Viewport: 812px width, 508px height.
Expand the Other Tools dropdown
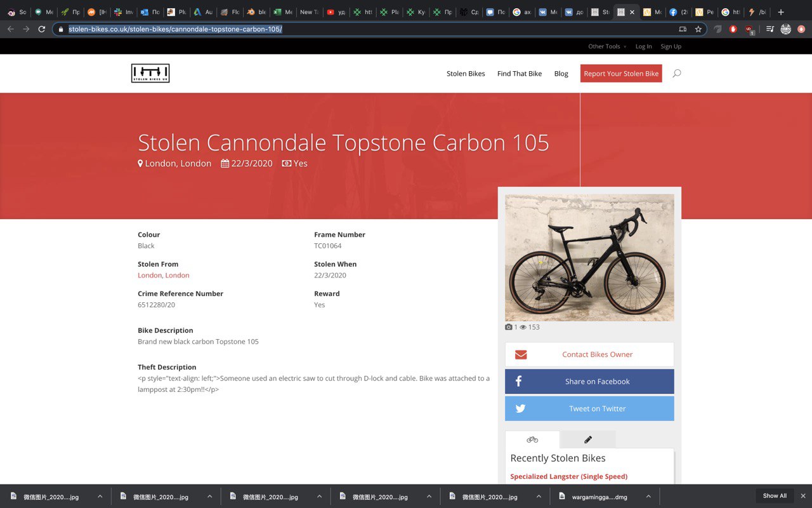(x=607, y=46)
